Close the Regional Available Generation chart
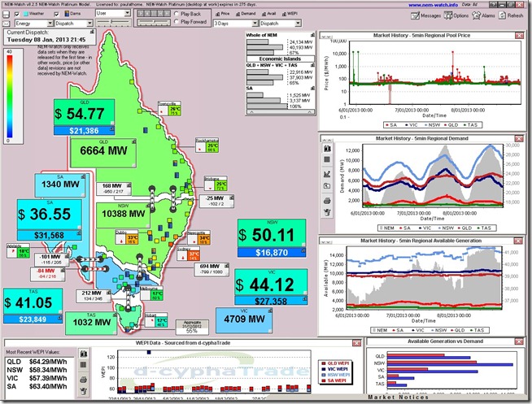This screenshot has height=404, width=532. click(518, 241)
